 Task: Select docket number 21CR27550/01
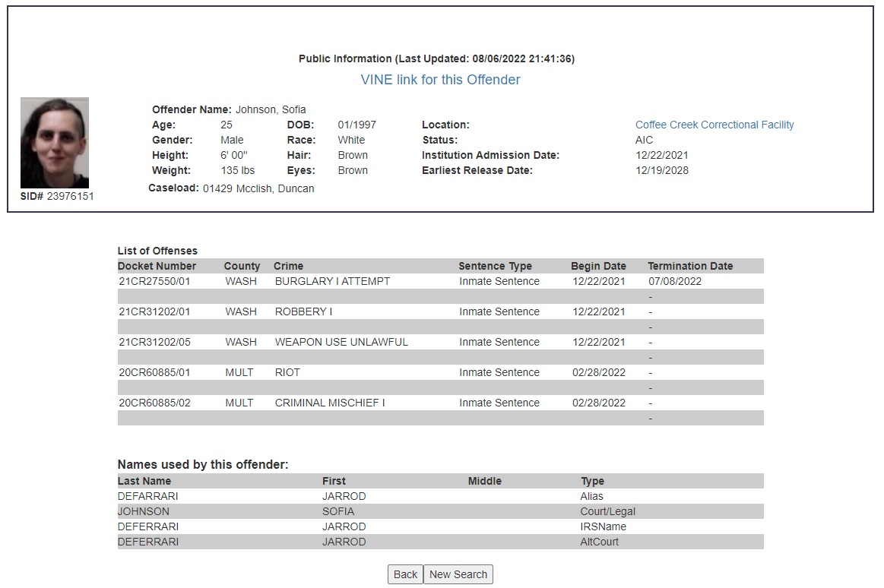click(x=154, y=281)
